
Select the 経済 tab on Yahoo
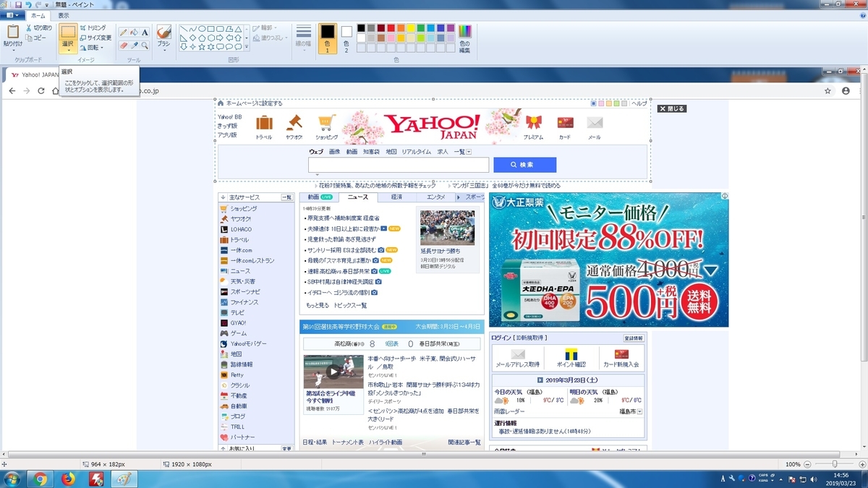coord(396,197)
